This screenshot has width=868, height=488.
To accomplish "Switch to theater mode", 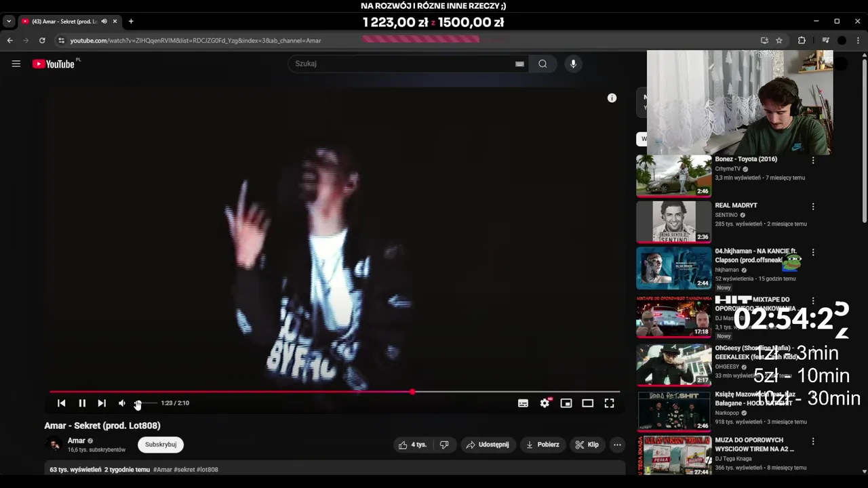I will coord(588,403).
